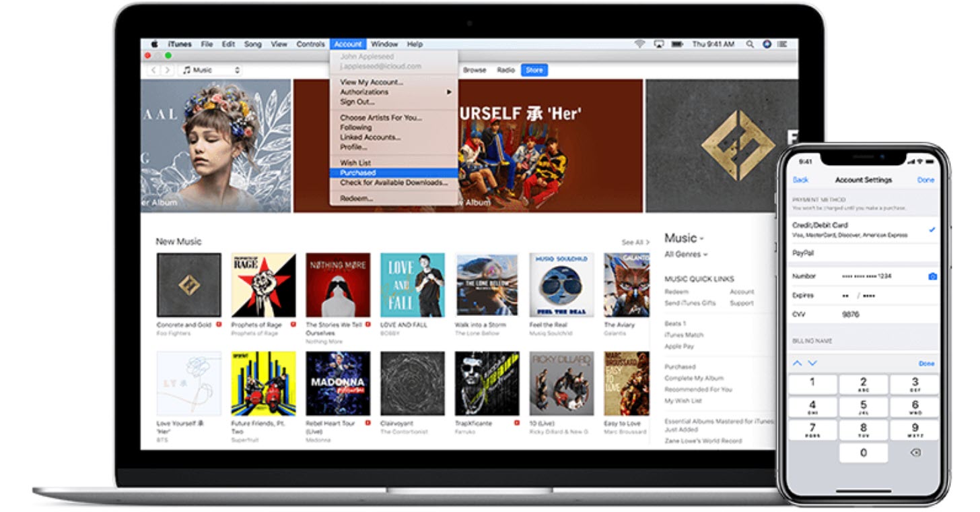Screen dimensions: 980x512
Task: Tap the CVV field showing 9876
Action: tap(864, 315)
